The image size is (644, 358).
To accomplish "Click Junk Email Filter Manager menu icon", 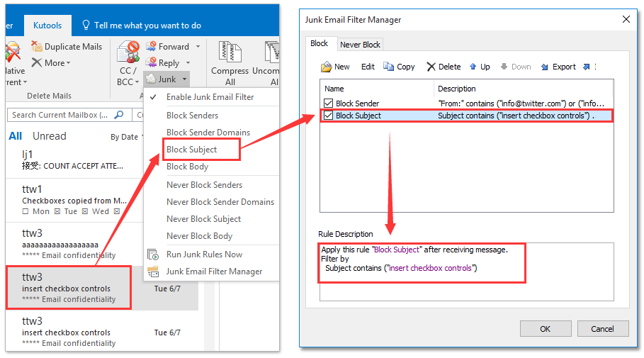I will [153, 272].
